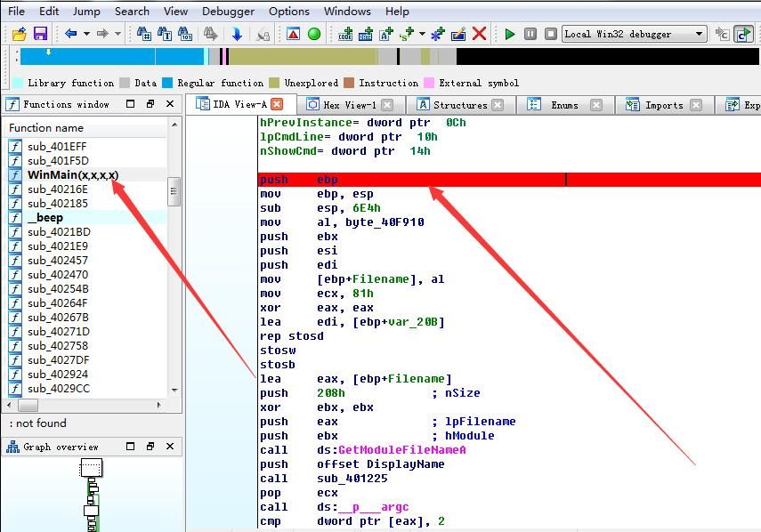The image size is (761, 532).
Task: Click the binoculars binary search '101' icon
Action: [x=185, y=34]
